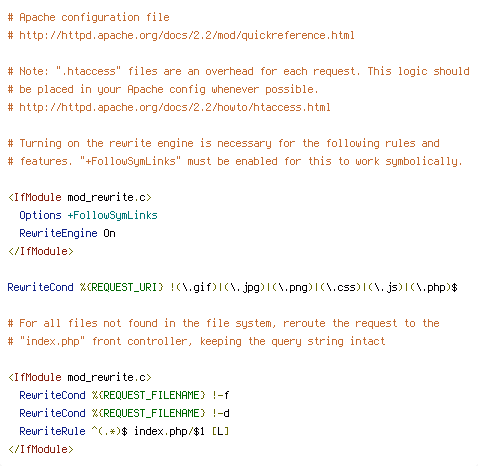The height and width of the screenshot is (466, 478).
Task: Click the first opening IfModule tag
Action: [80, 197]
